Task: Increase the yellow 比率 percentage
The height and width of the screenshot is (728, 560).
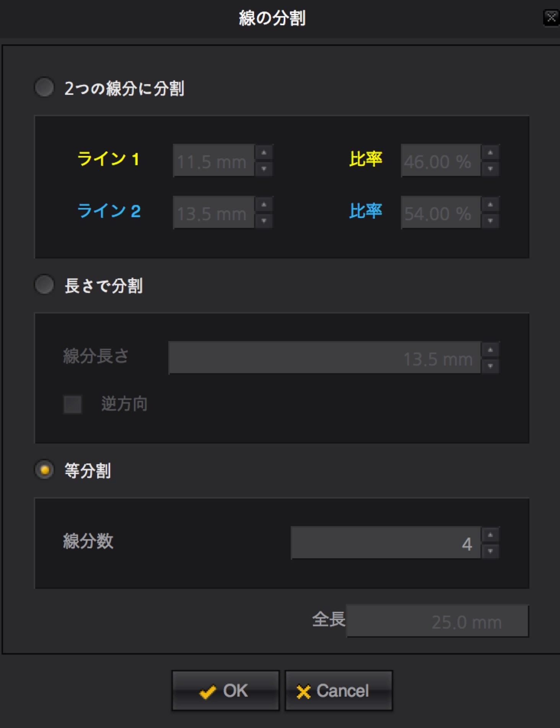Action: click(490, 153)
